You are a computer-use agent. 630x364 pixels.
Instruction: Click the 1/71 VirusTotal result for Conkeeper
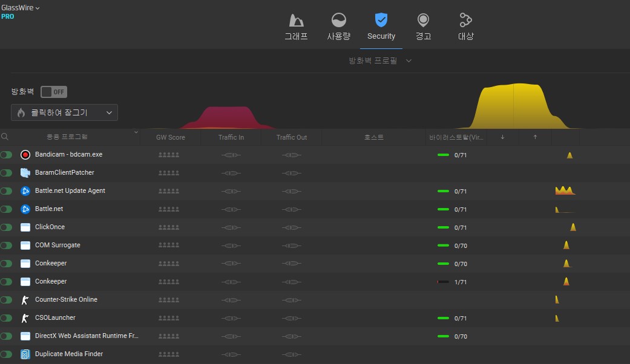(452, 282)
